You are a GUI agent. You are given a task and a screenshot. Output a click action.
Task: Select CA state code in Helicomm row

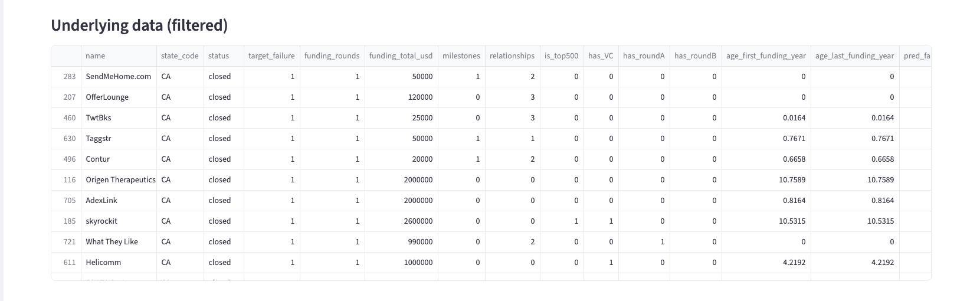pyautogui.click(x=180, y=263)
